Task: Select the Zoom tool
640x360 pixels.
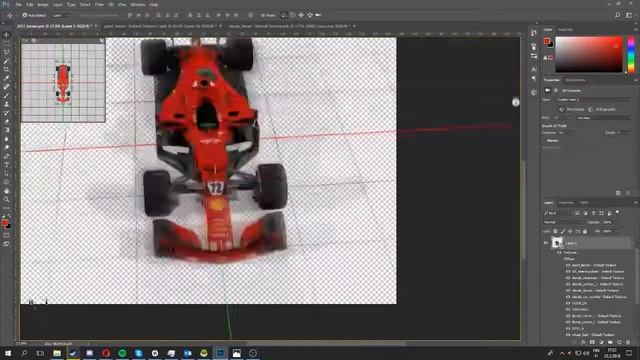Action: point(6,199)
